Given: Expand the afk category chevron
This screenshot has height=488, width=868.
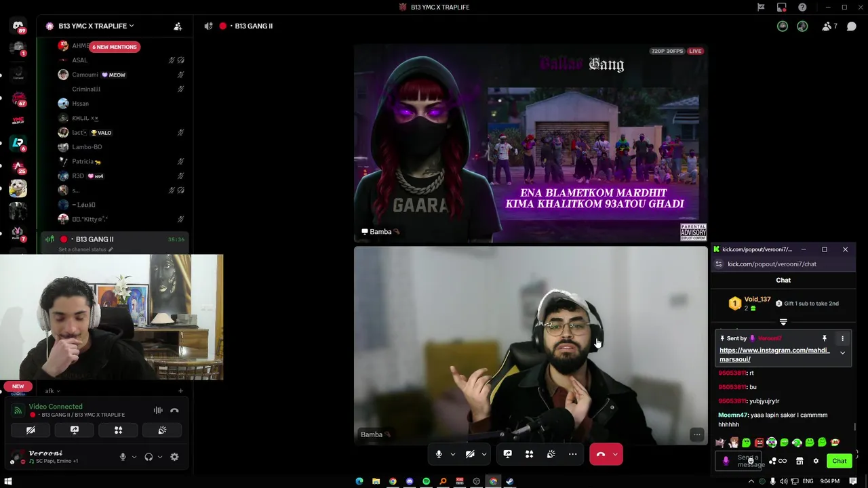Looking at the screenshot, I should 58,391.
